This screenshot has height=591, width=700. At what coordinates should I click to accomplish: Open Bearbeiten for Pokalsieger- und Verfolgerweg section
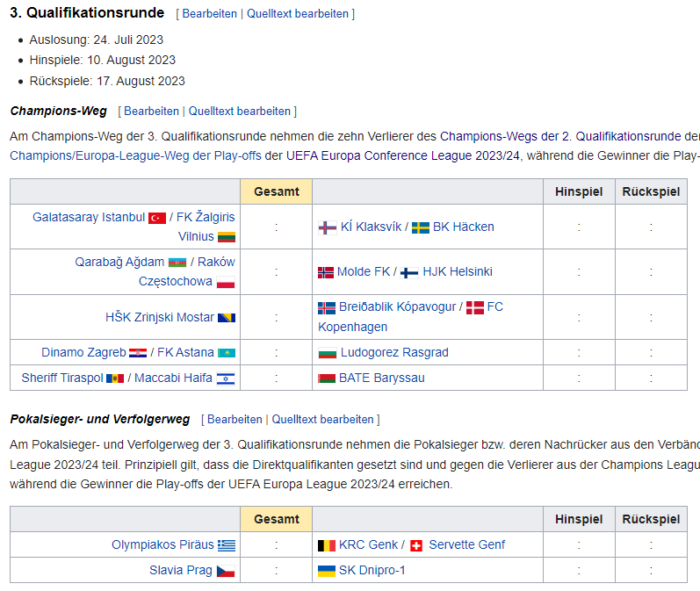coord(235,420)
